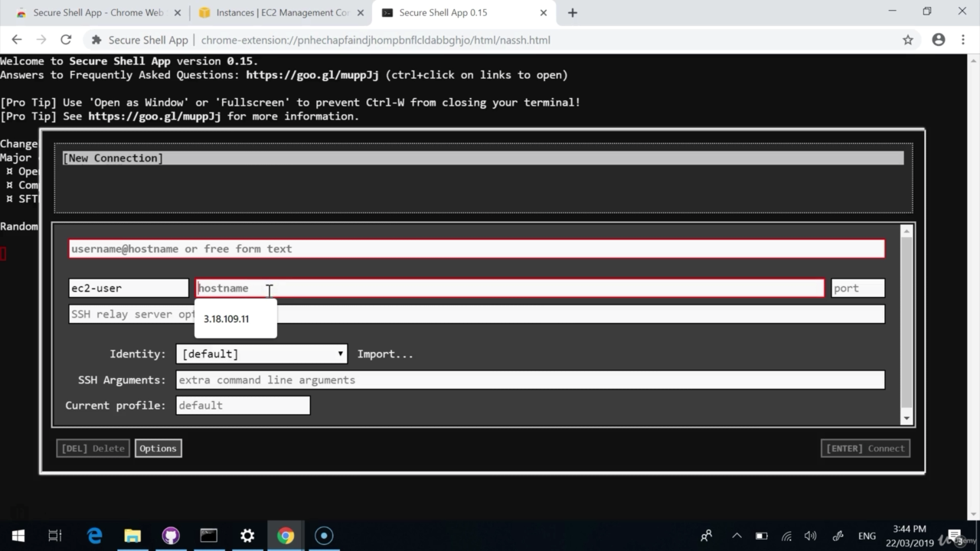Screen dimensions: 980x551
Task: Open a new browser tab
Action: coord(572,12)
